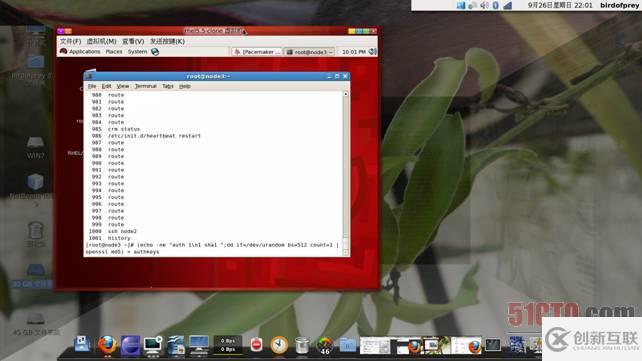
Task: Open the birdofprey user menu
Action: [x=619, y=5]
